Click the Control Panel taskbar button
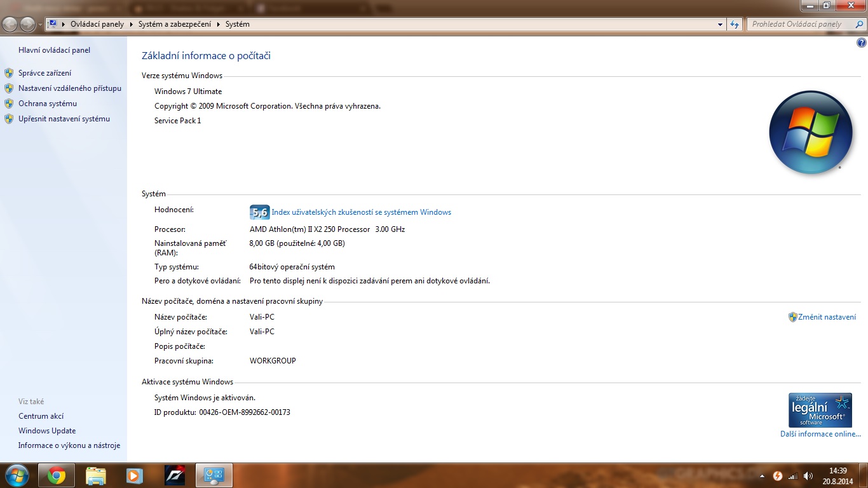Screen dimensions: 868x488 coord(214,475)
